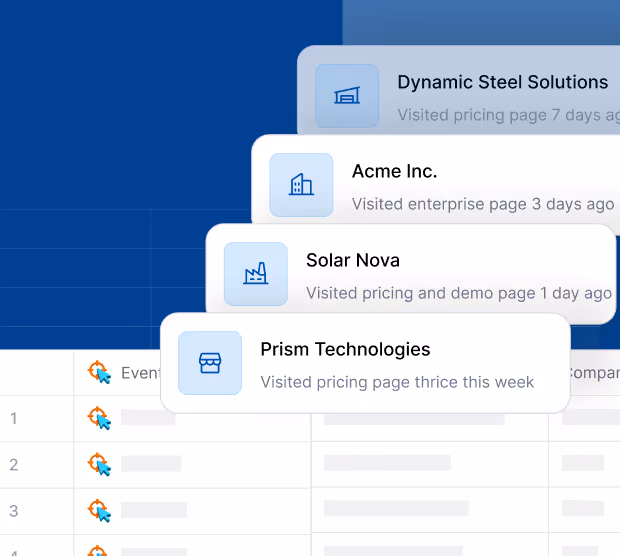This screenshot has width=620, height=556.
Task: Select the Solar Nova company name
Action: click(353, 260)
